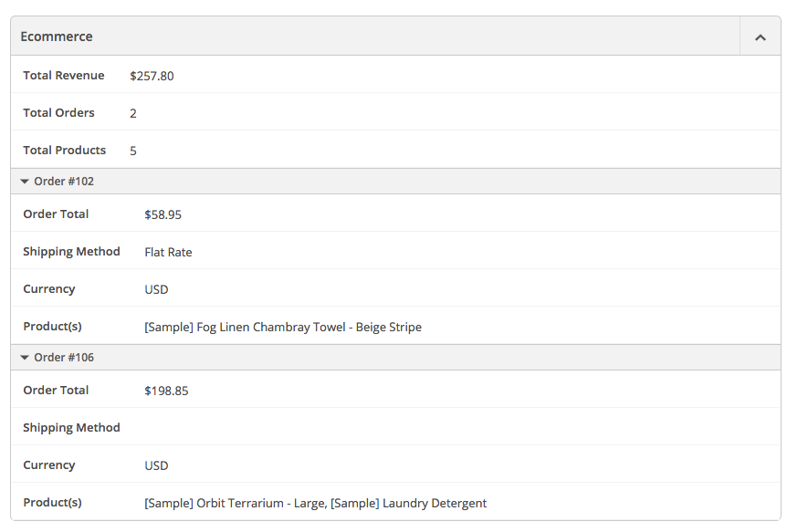Click the Total Orders count of 2
This screenshot has height=532, width=808.
[x=132, y=113]
